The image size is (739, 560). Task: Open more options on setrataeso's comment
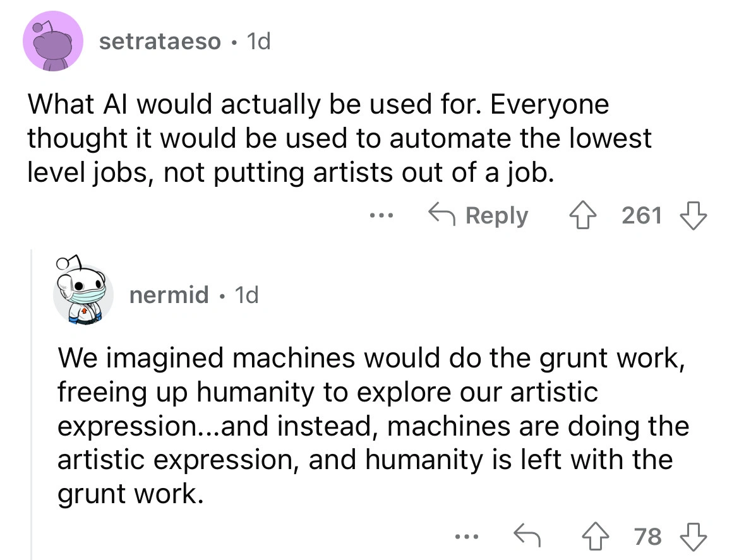[383, 216]
